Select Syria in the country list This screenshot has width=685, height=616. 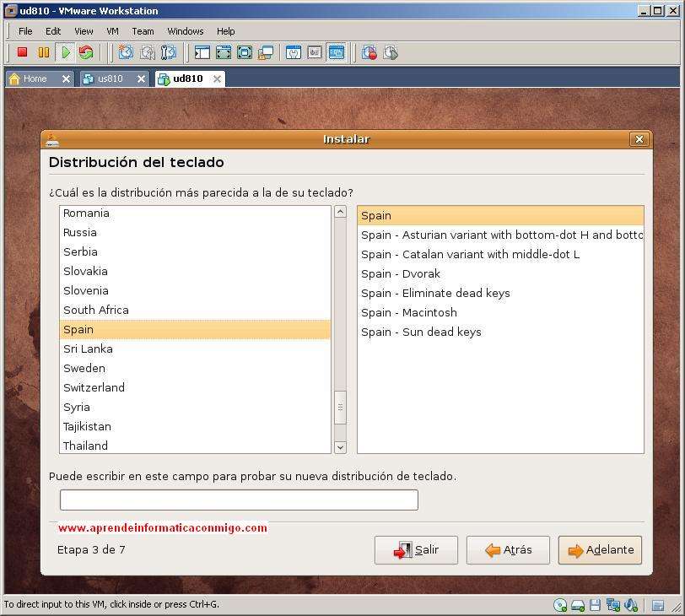point(195,408)
